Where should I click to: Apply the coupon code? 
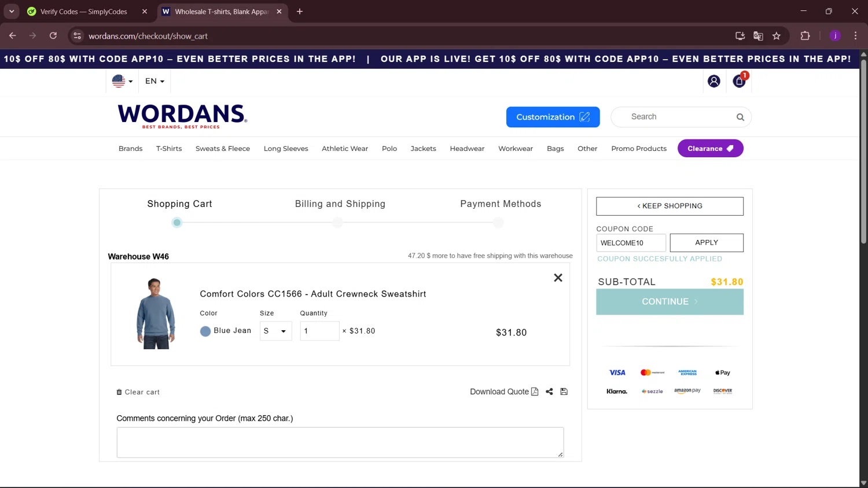pos(707,243)
